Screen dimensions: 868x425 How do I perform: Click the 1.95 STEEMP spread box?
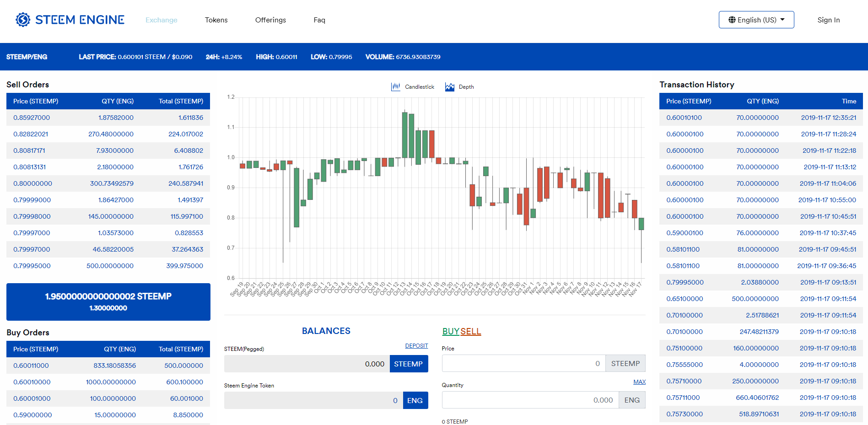(x=108, y=302)
